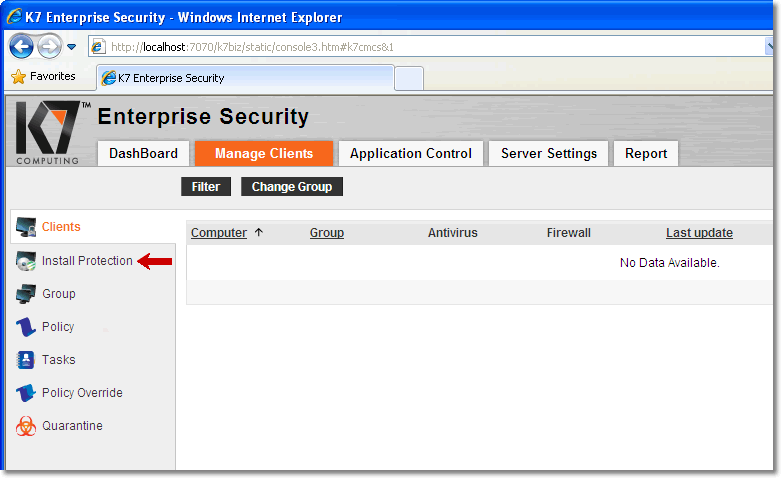Switch to the Application Control tab
The image size is (782, 479).
pos(410,153)
